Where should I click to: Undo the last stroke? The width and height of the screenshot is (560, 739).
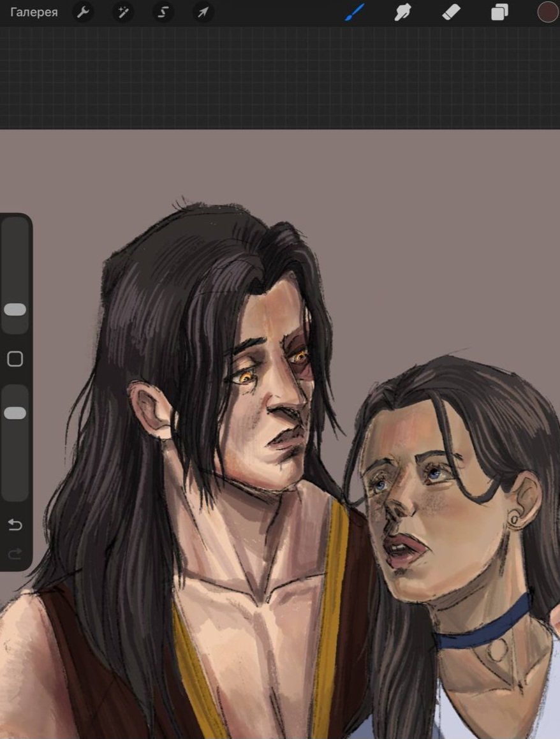coord(15,524)
